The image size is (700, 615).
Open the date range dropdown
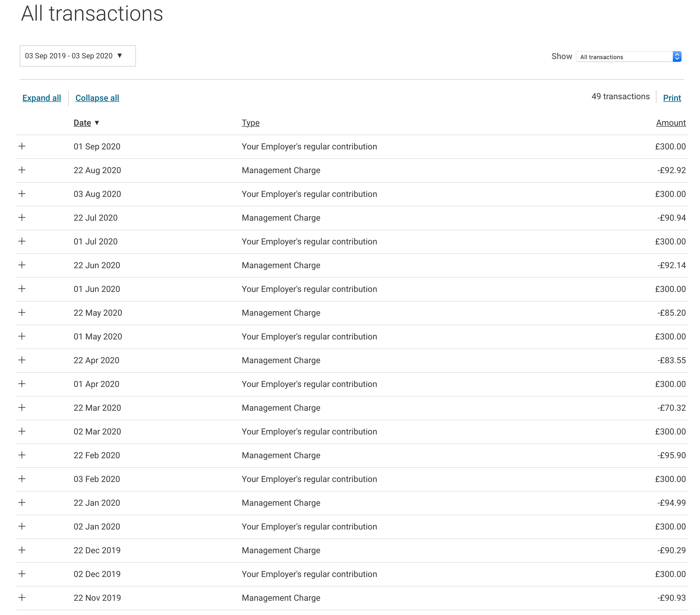click(78, 56)
